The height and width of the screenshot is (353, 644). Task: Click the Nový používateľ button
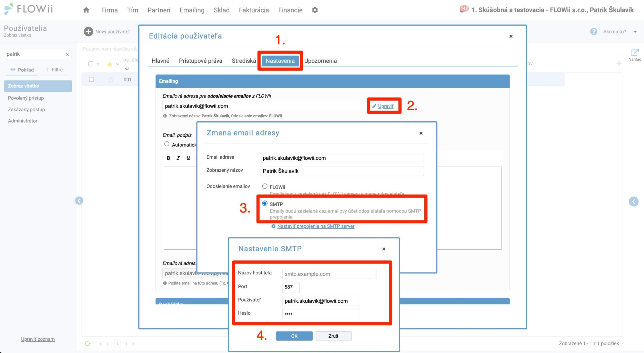click(x=107, y=32)
